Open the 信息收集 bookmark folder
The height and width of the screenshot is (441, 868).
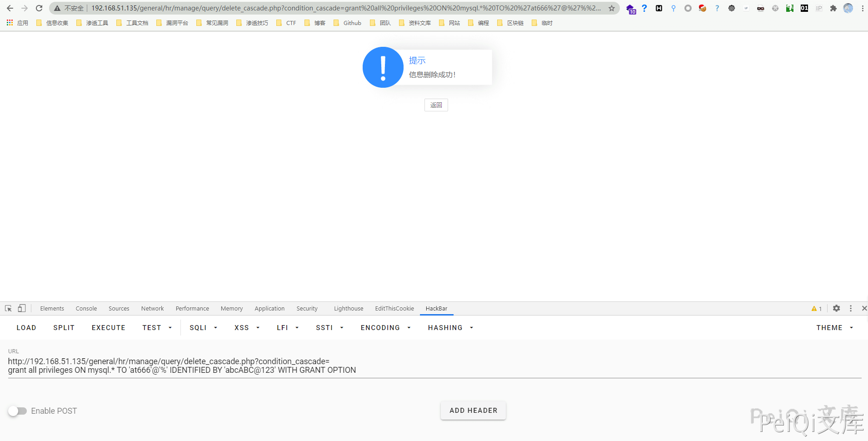tap(52, 23)
